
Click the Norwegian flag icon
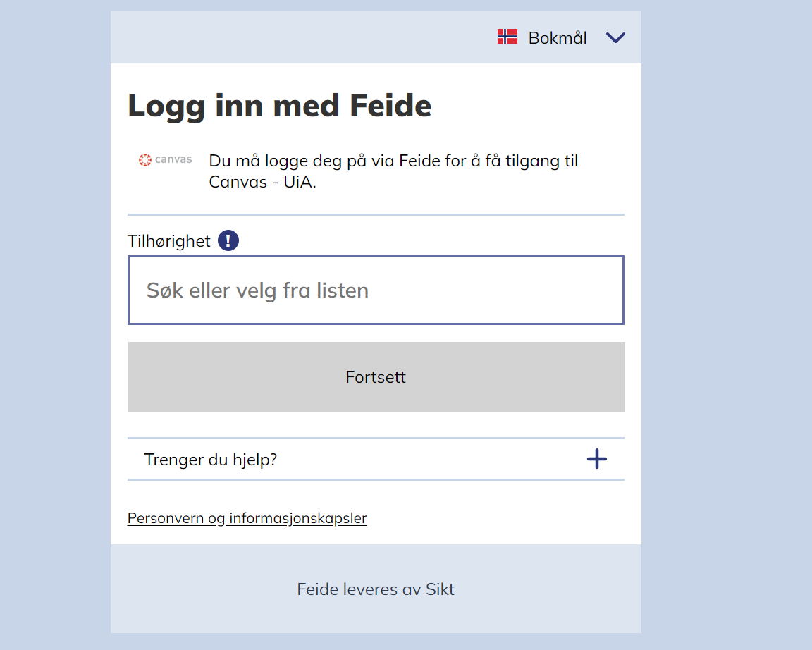pos(508,37)
